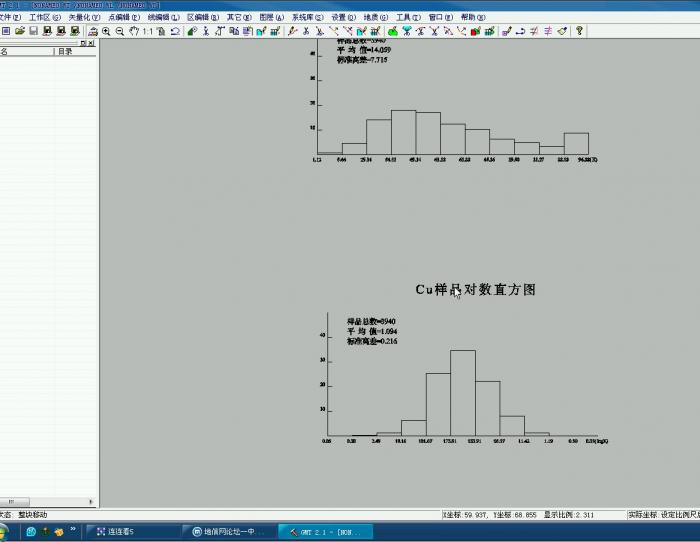700x542 pixels.
Task: Select the Zoom Out magnifier tool
Action: (x=120, y=31)
